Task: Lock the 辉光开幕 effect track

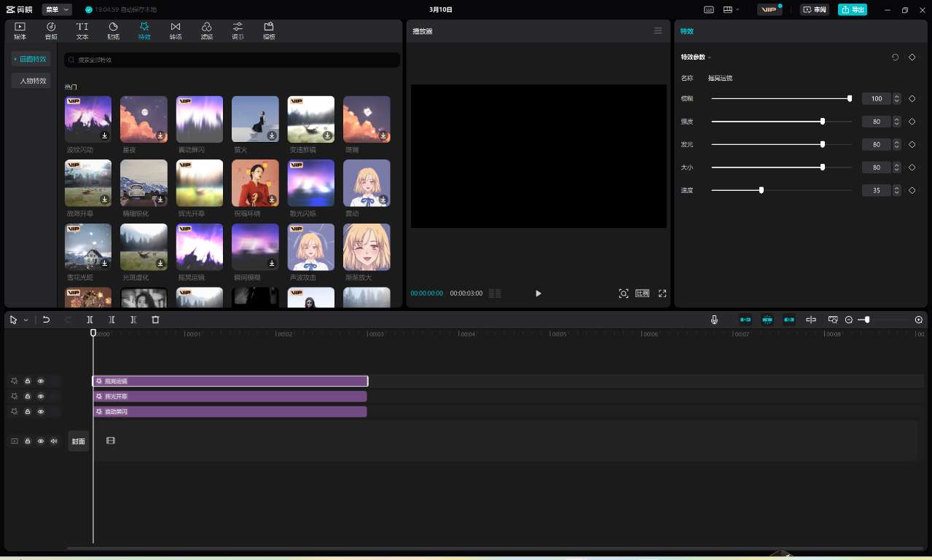Action: coord(27,396)
